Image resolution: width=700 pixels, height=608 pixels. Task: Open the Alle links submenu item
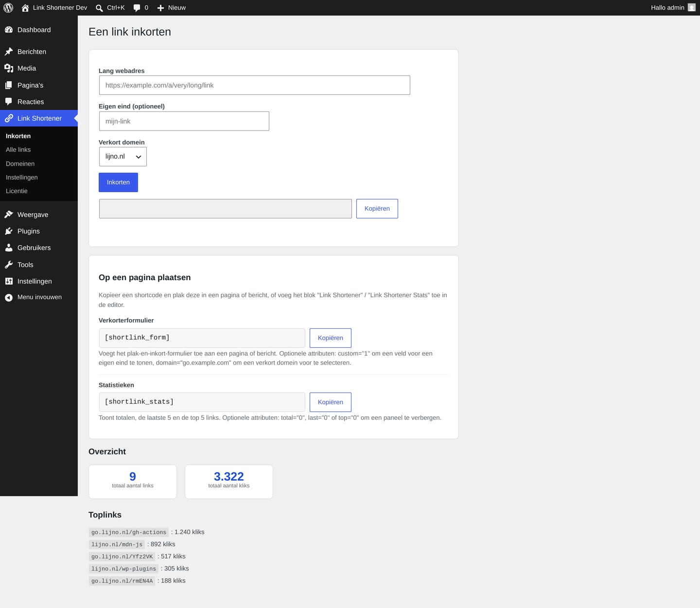[x=18, y=150]
